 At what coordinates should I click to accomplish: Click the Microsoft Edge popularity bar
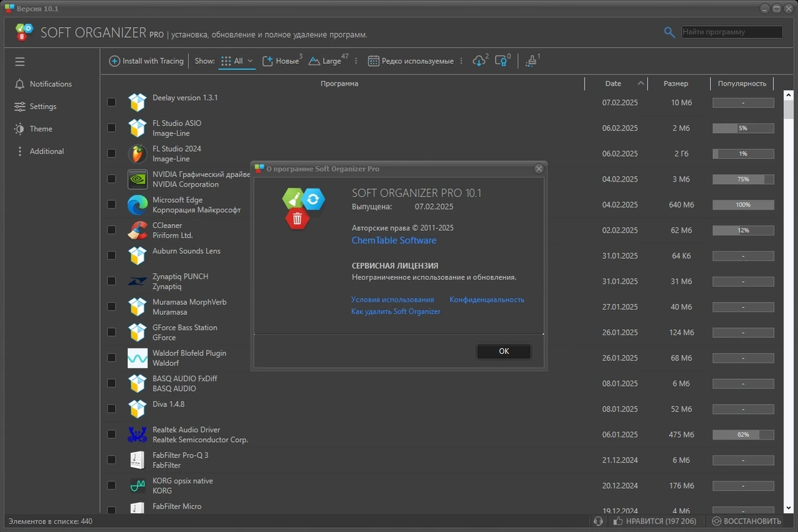point(743,205)
